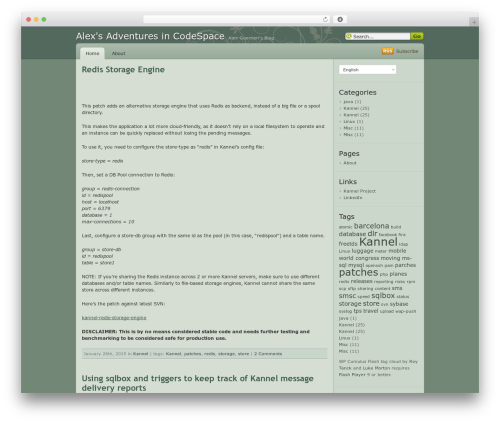This screenshot has width=500, height=423.
Task: Select the sms tag
Action: tap(397, 288)
